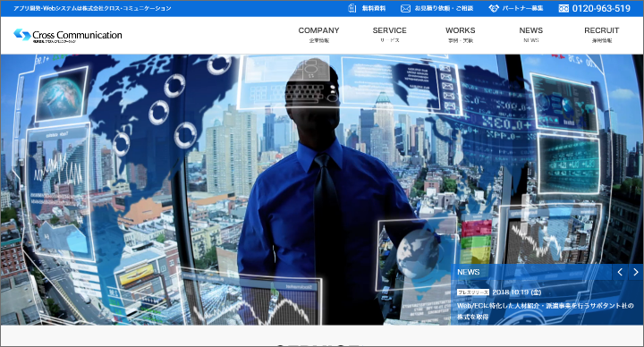Open the 無料資料 text link
This screenshot has height=347, width=644.
pyautogui.click(x=374, y=8)
